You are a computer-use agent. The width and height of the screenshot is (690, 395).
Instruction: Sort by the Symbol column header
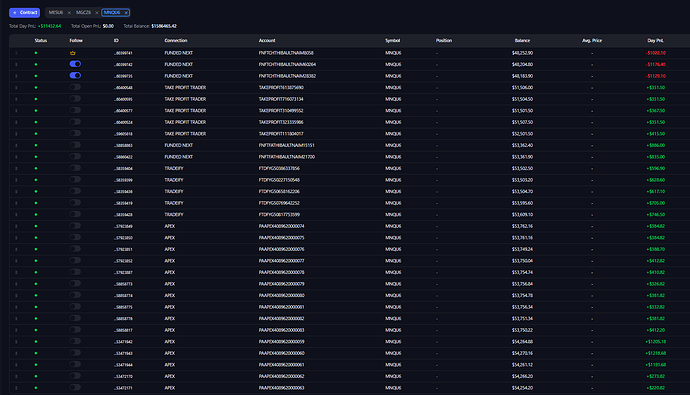click(393, 40)
